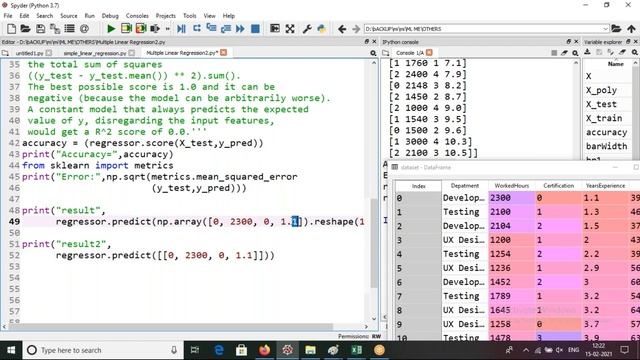640x360 pixels.
Task: Step over the current line in debugger
Action: click(197, 29)
